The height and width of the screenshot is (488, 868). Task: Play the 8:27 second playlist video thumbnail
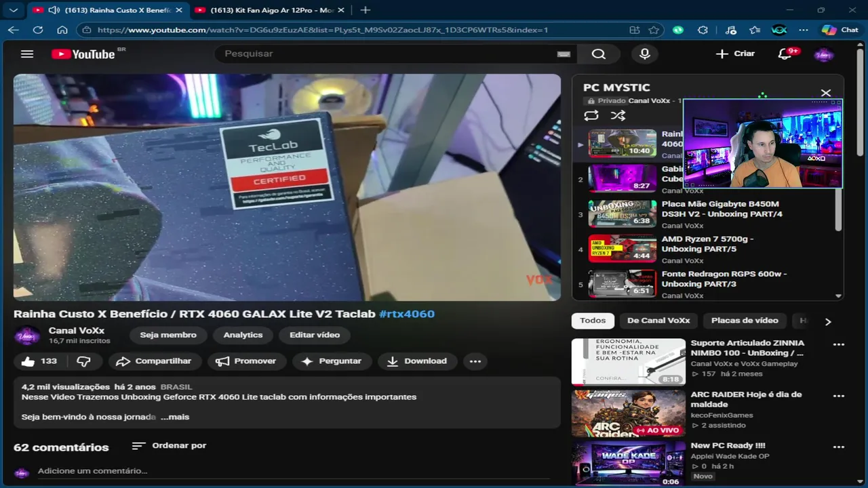[623, 179]
